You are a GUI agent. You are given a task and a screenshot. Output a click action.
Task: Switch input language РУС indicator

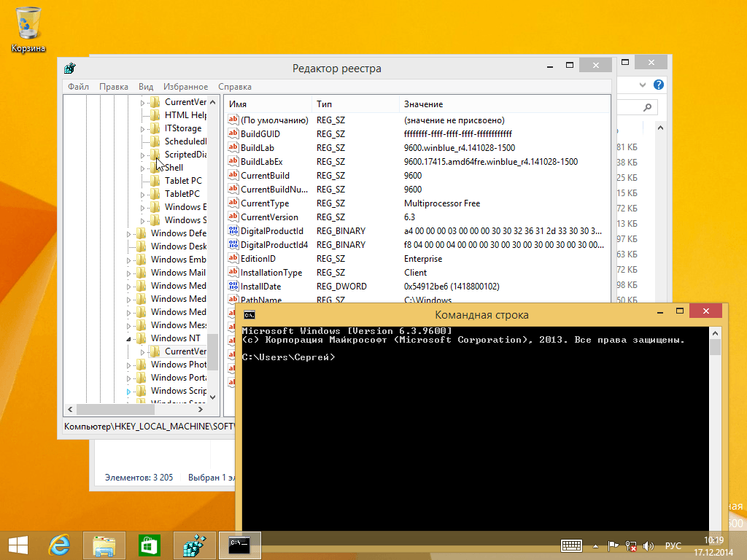point(673,545)
